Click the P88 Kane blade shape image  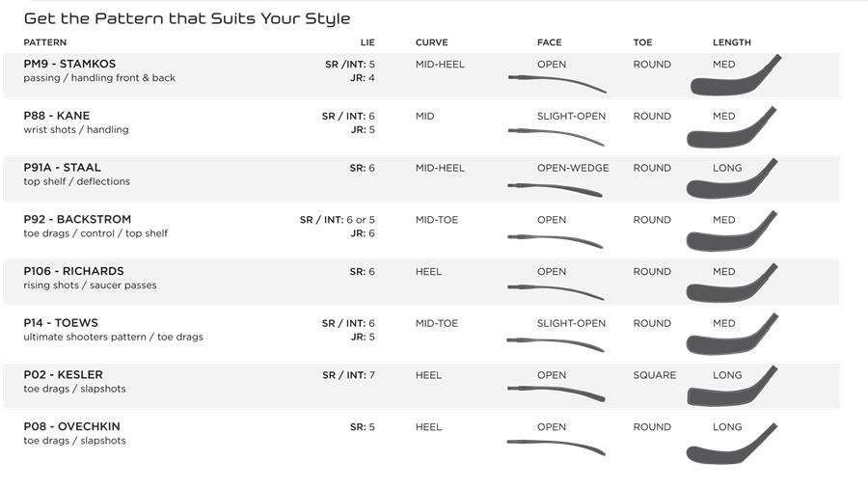(x=731, y=127)
